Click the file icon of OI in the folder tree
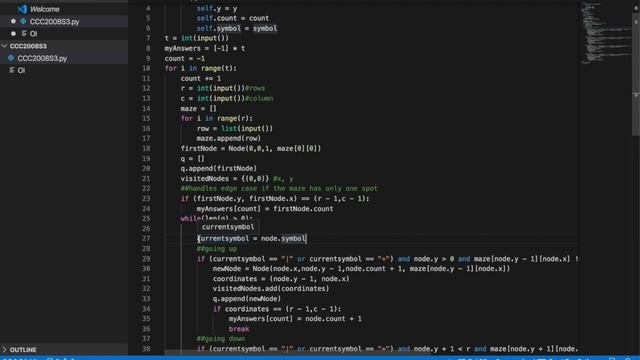Screen dimensions: 640x360 pyautogui.click(x=11, y=70)
